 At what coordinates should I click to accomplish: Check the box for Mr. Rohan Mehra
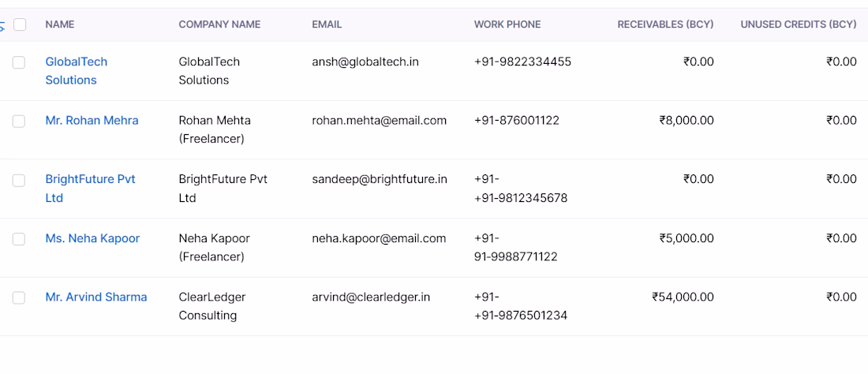19,122
